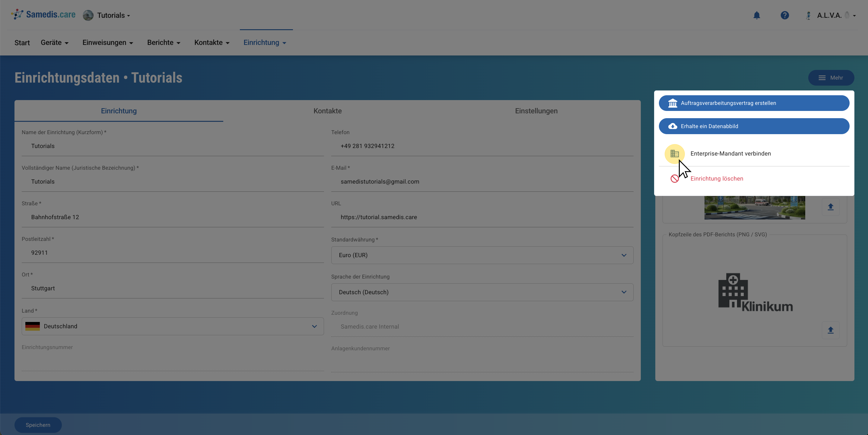Expand the Geräte navigation menu

(55, 43)
